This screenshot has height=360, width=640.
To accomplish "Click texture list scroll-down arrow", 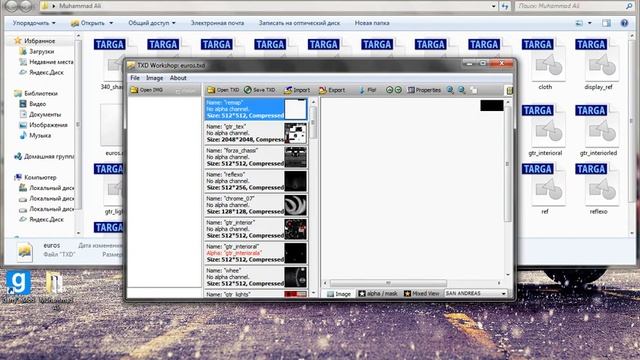I will 313,293.
